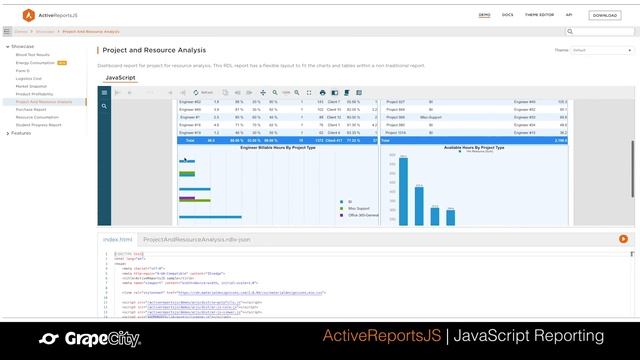The image size is (640, 360).
Task: Click the viewer vertical scrollbar thumb
Action: point(633,169)
